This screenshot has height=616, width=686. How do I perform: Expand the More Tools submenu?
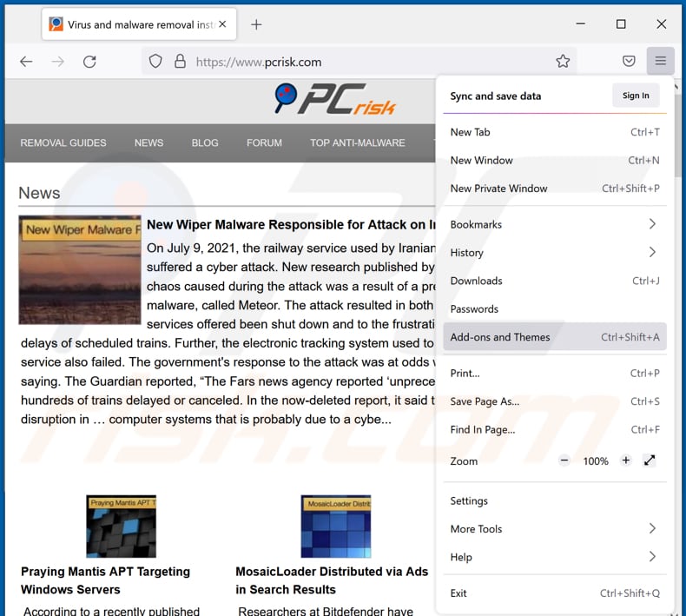click(x=652, y=528)
